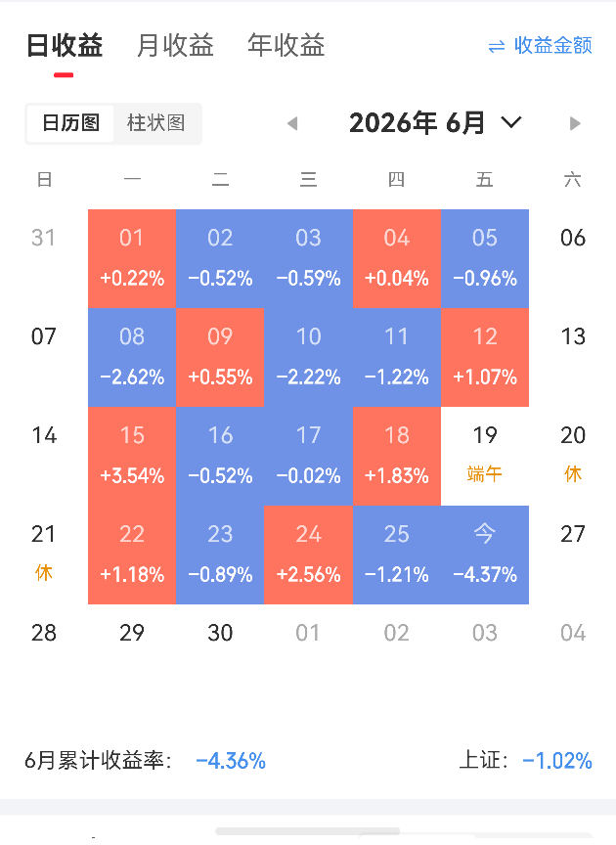Click the 上证 index return -1.02%
The height and width of the screenshot is (845, 616).
pyautogui.click(x=557, y=761)
